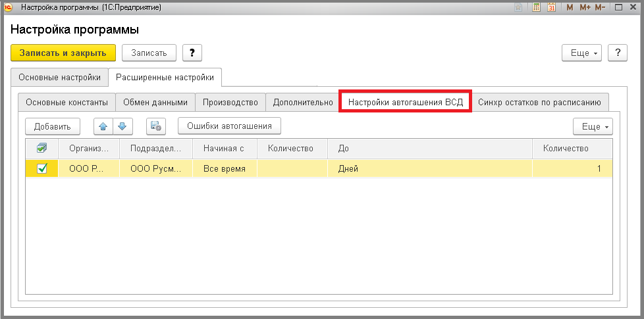
Task: Switch to the Производство tab
Action: [230, 102]
